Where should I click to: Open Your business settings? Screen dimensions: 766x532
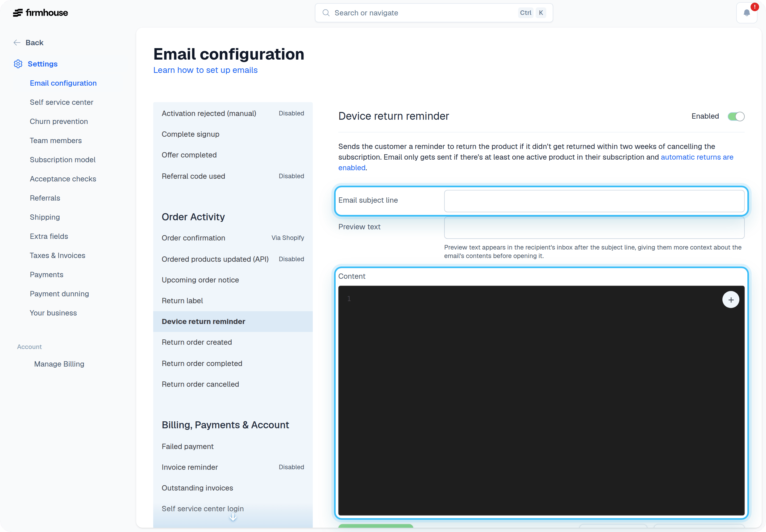[x=53, y=313]
